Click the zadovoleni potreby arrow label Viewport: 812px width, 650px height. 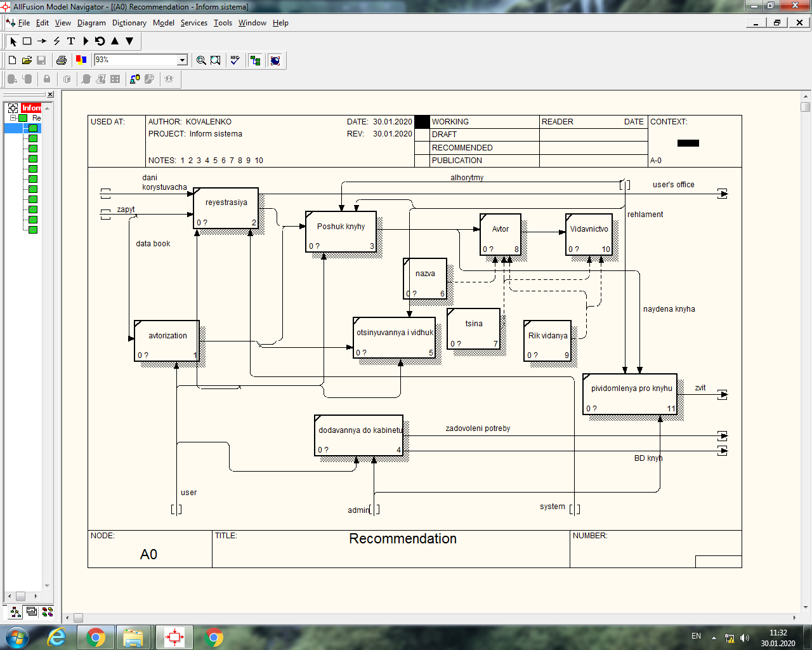[x=478, y=428]
